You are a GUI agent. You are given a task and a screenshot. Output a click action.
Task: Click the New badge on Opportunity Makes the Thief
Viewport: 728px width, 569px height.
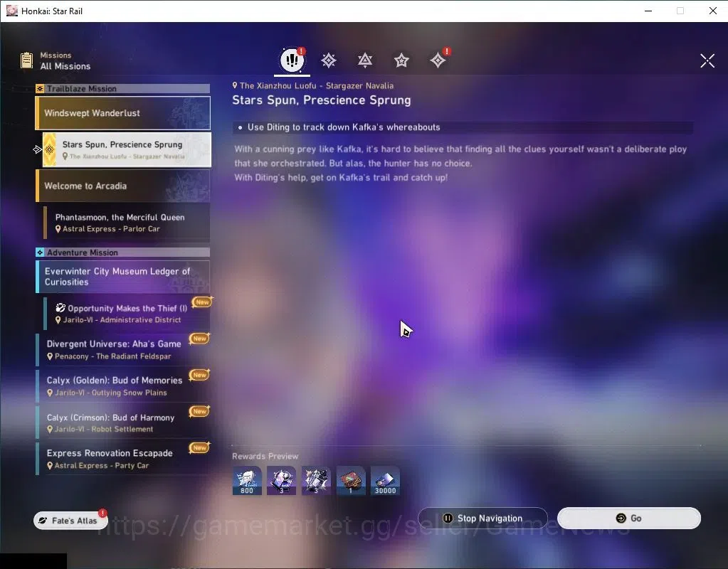pos(202,302)
